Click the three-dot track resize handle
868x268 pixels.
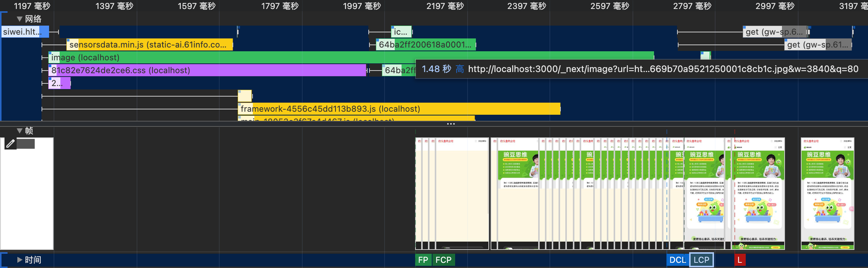point(451,124)
